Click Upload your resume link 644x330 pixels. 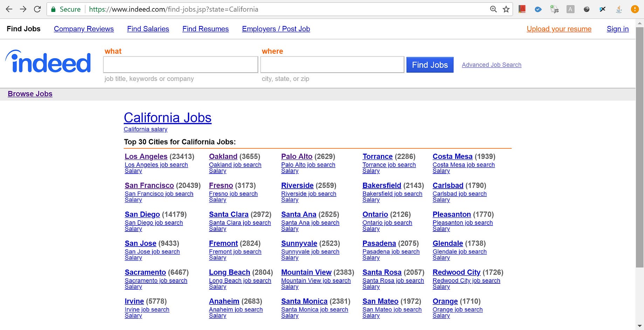tap(559, 29)
